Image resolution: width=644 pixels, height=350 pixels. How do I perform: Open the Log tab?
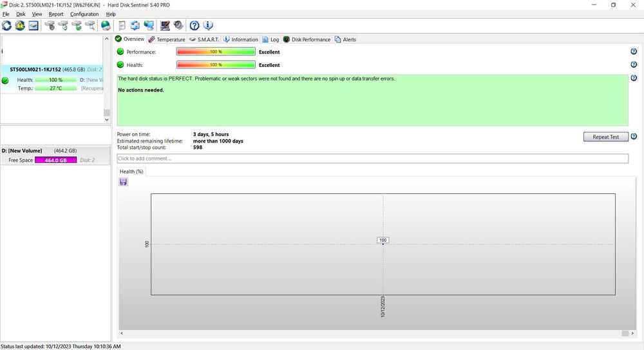(x=270, y=39)
